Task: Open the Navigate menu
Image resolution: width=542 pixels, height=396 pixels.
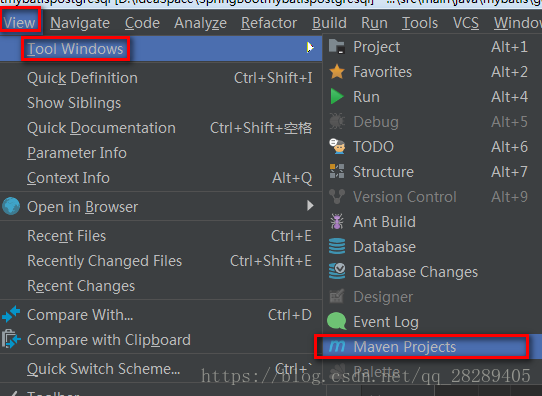Action: [x=80, y=23]
